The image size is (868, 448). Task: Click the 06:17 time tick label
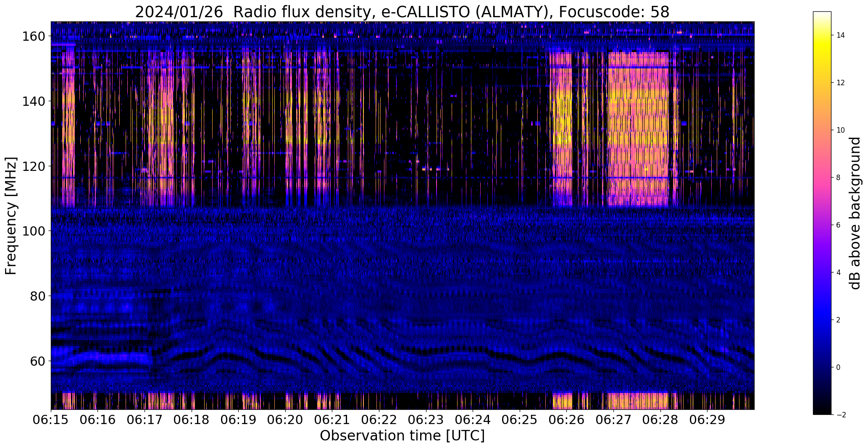click(145, 419)
